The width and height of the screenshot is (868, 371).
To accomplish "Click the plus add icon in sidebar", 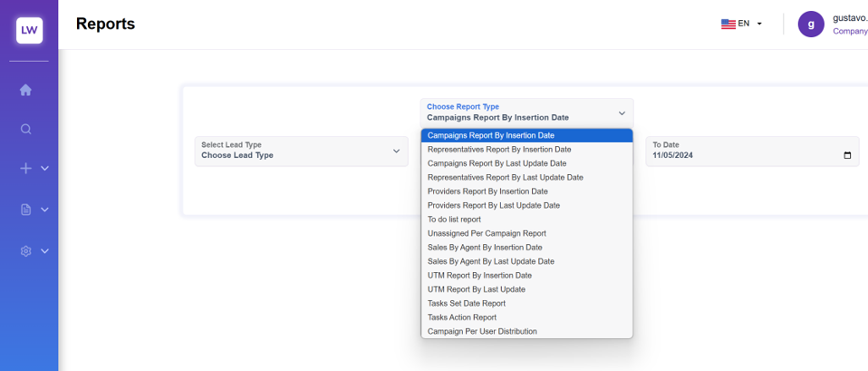I will pyautogui.click(x=25, y=169).
